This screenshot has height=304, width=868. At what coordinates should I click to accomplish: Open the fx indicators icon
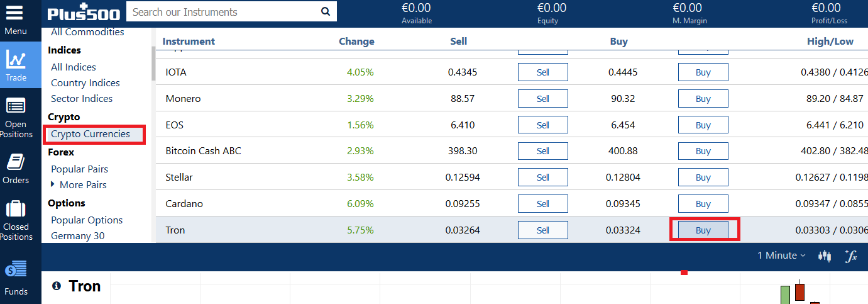pyautogui.click(x=851, y=256)
